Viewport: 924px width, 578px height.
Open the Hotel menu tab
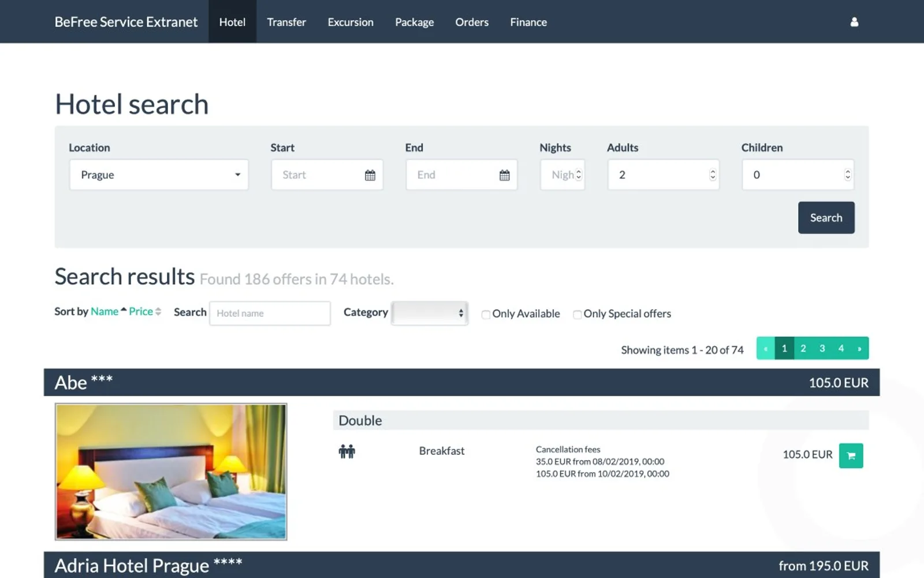[232, 22]
